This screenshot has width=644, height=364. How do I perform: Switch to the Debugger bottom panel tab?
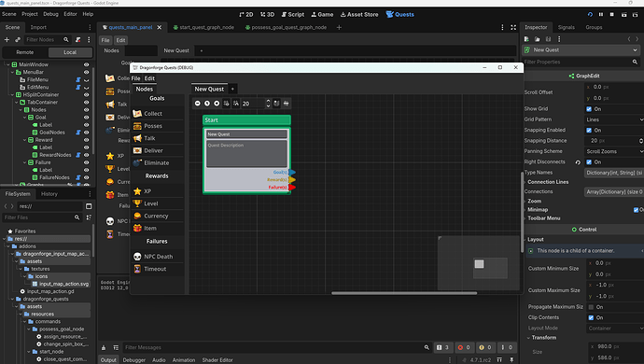click(133, 360)
